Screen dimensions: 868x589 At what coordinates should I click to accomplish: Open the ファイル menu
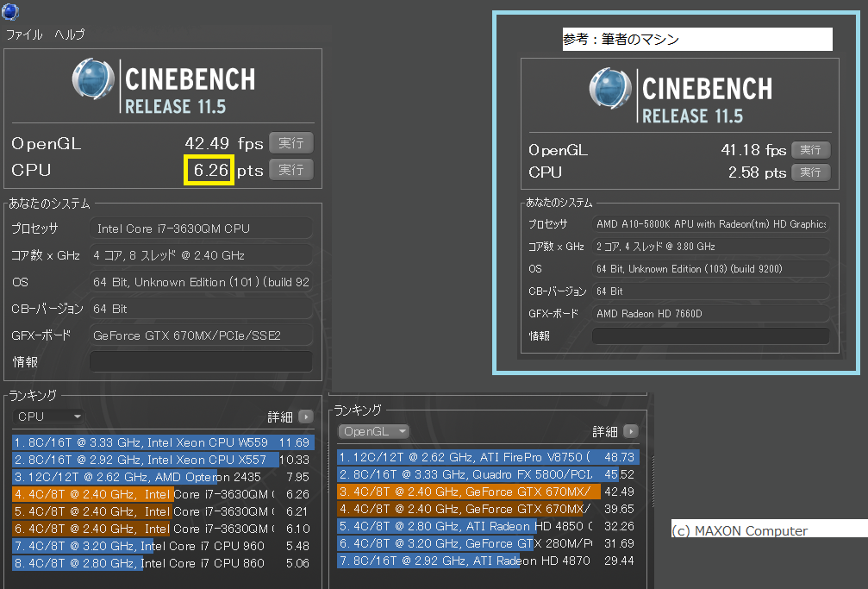[24, 34]
